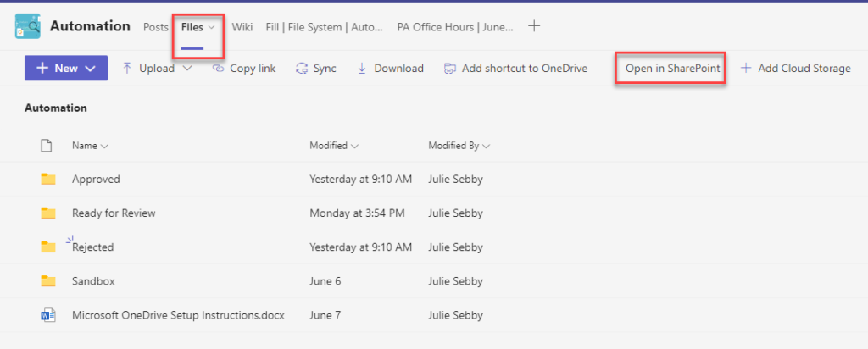Click the Add shortcut to OneDrive icon
The image size is (868, 349).
pyautogui.click(x=450, y=69)
